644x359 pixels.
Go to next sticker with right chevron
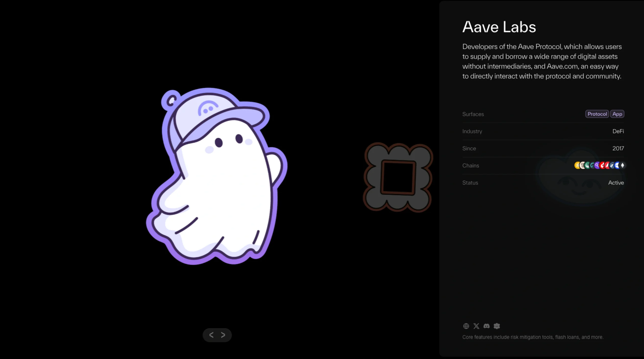[x=223, y=335]
